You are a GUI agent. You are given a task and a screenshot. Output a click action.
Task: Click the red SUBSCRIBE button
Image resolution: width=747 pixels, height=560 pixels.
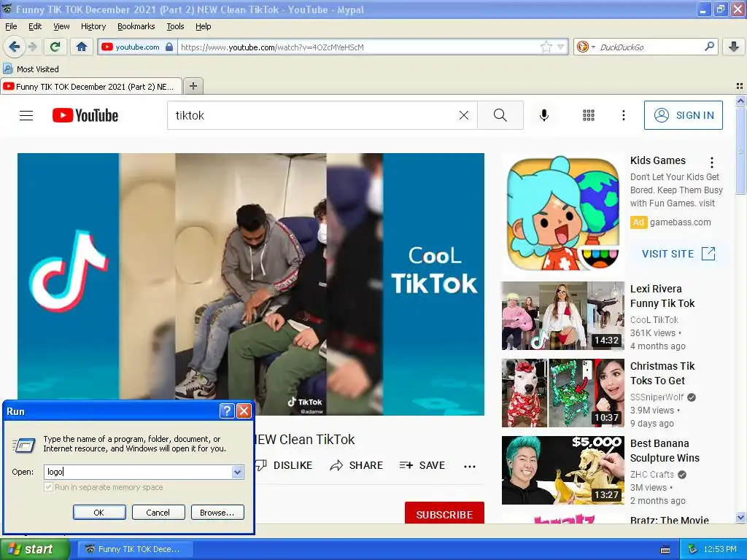(x=444, y=514)
